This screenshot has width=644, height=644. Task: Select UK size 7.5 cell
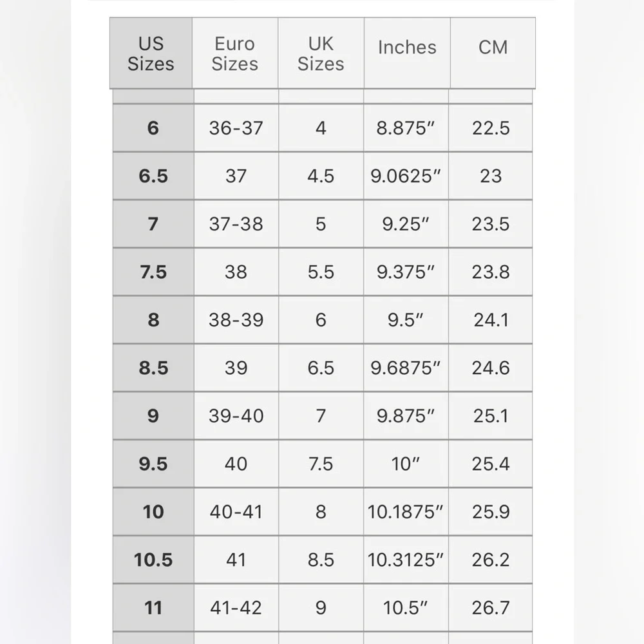click(x=321, y=464)
